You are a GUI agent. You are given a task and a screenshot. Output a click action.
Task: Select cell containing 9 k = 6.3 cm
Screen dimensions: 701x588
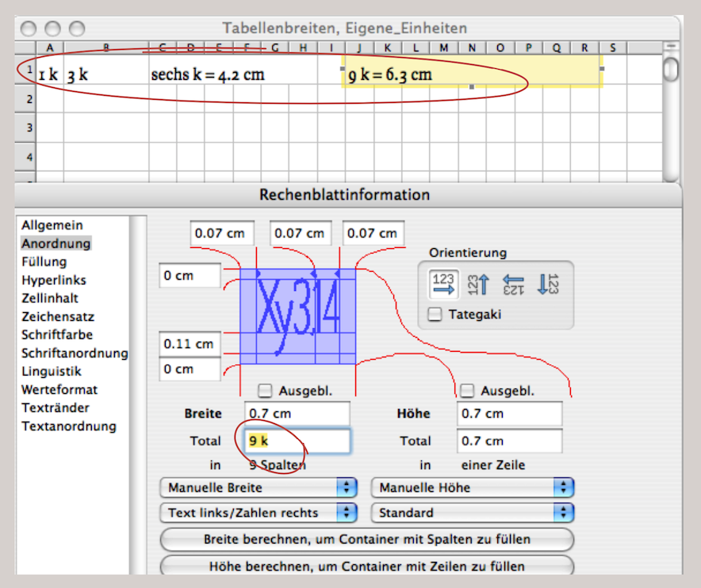click(471, 75)
